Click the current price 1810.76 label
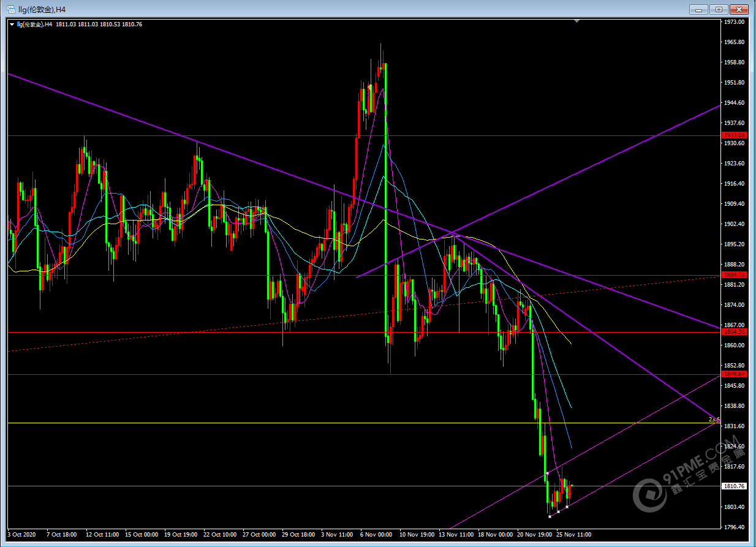Screen dimensions: 756x547 [733, 486]
